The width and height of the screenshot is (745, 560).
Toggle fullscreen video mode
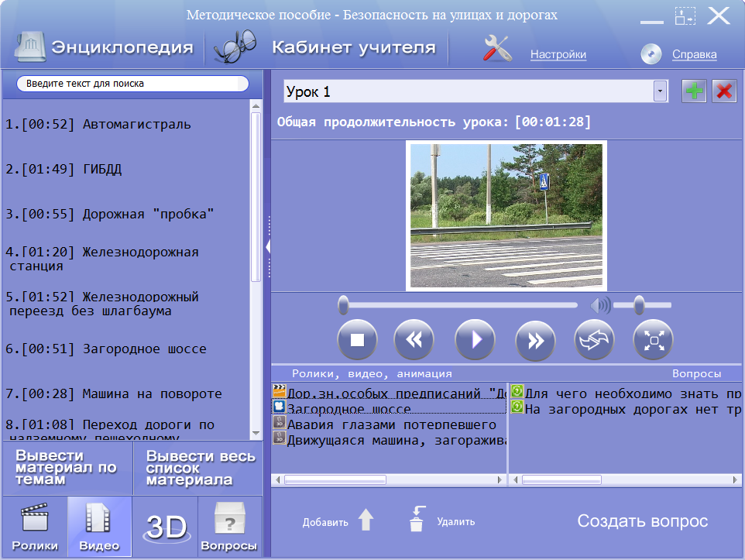(653, 340)
